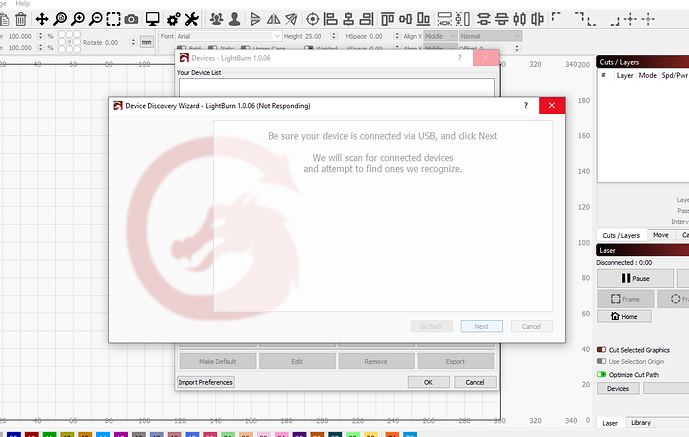Click the move to upper-left corner icon

[556, 17]
